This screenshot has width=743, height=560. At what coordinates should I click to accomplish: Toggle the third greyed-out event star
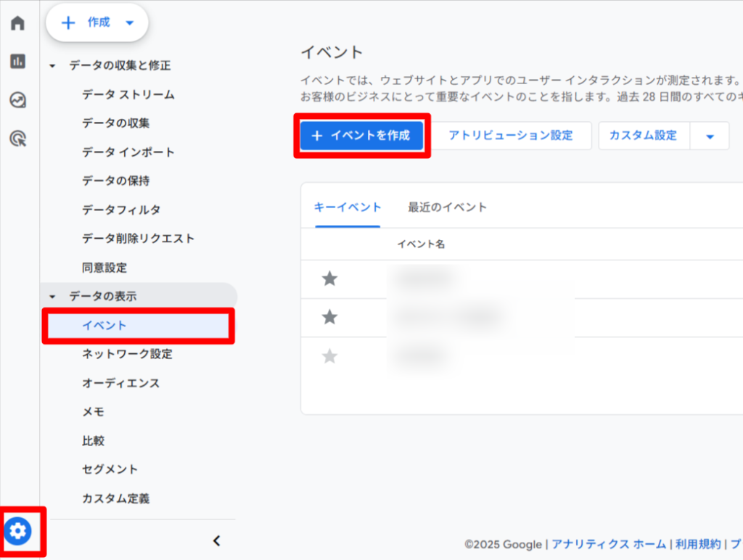(x=329, y=356)
